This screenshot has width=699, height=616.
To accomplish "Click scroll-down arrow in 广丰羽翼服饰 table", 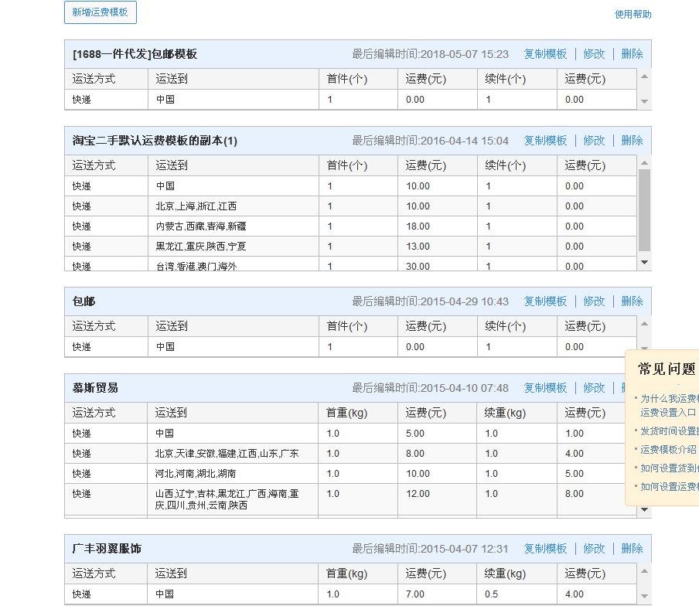I will (644, 596).
